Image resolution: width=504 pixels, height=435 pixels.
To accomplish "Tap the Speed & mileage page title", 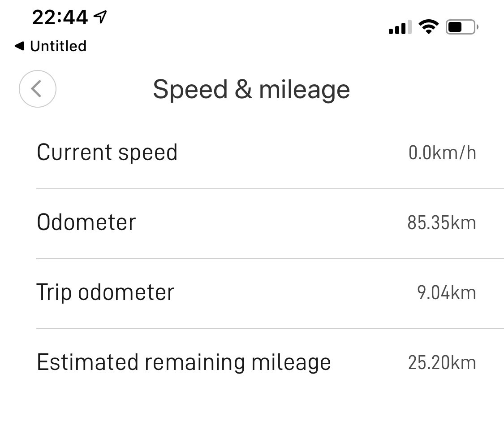I will click(251, 89).
